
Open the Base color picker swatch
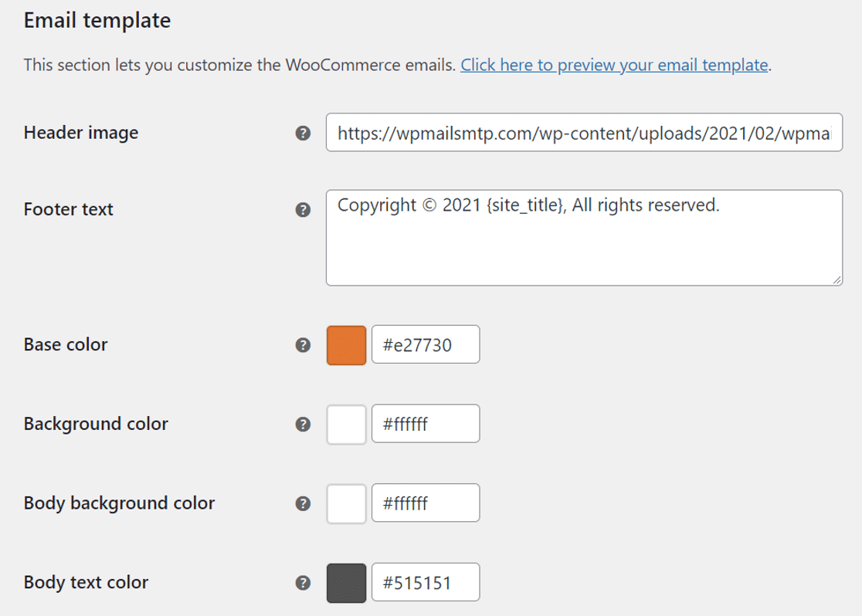tap(346, 344)
